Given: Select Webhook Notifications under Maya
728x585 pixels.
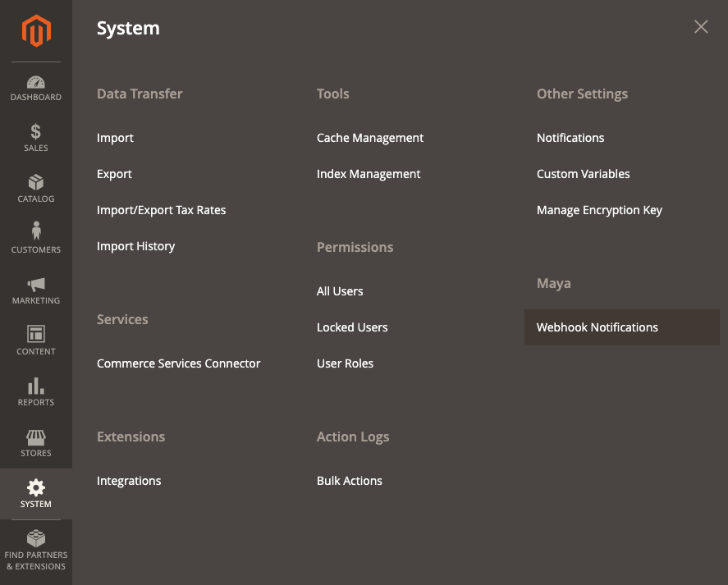Looking at the screenshot, I should click(x=598, y=327).
